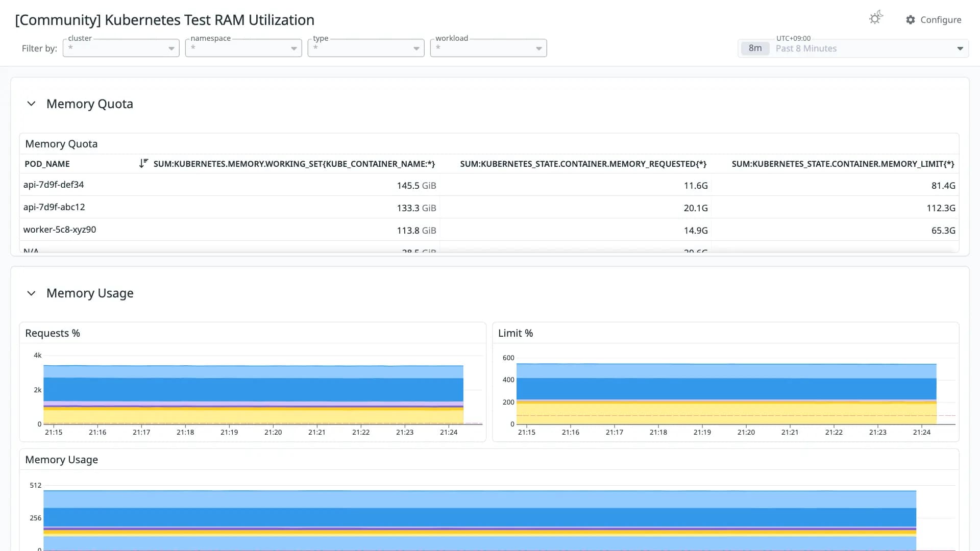Click the sort descending icon in table header
980x551 pixels.
(x=143, y=163)
